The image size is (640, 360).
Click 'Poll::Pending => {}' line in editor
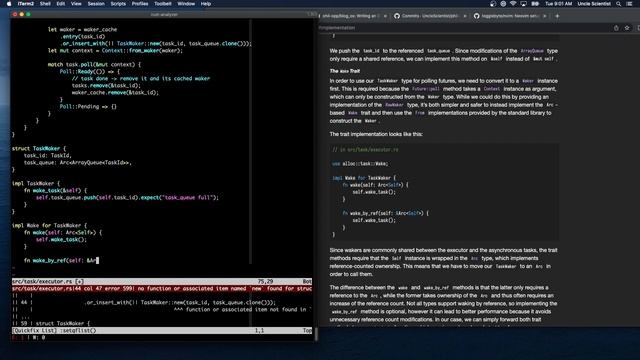point(88,107)
